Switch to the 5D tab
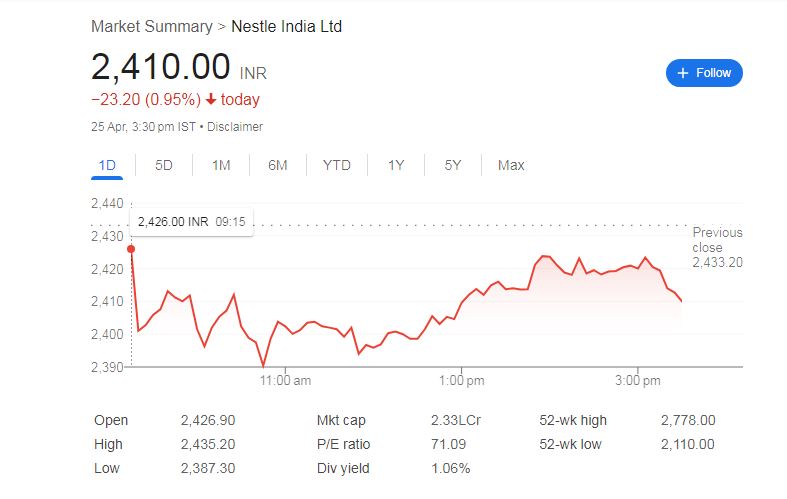Screen dimensions: 787x499 pos(164,165)
